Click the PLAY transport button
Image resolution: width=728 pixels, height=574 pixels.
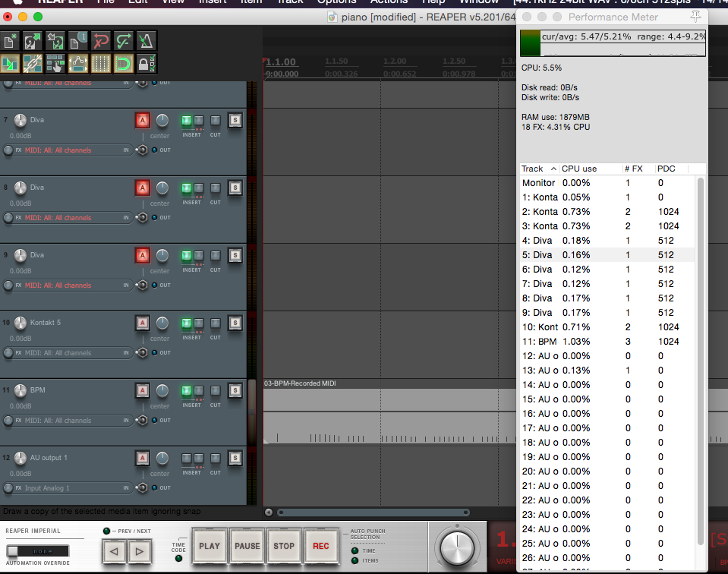point(210,547)
